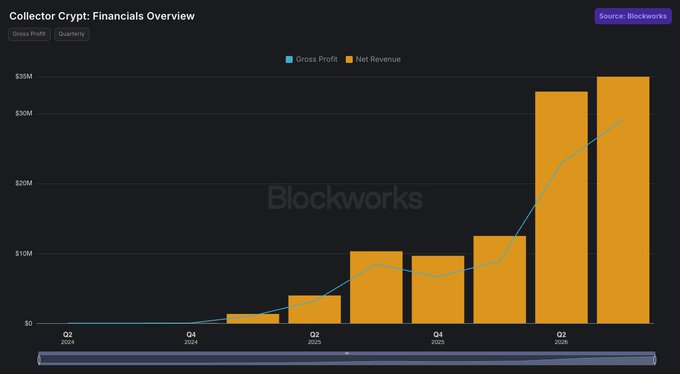
Task: Click the Source: Blockworks button
Action: [633, 16]
